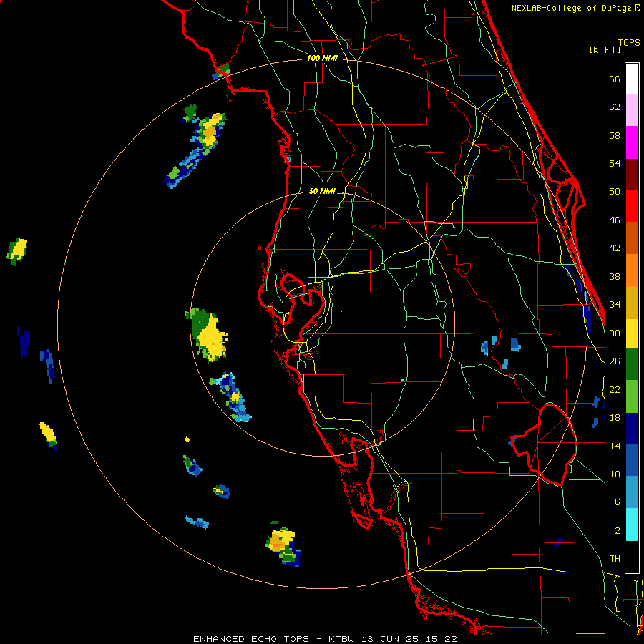This screenshot has width=644, height=644.
Task: Click the legend value '38'
Action: tap(615, 277)
